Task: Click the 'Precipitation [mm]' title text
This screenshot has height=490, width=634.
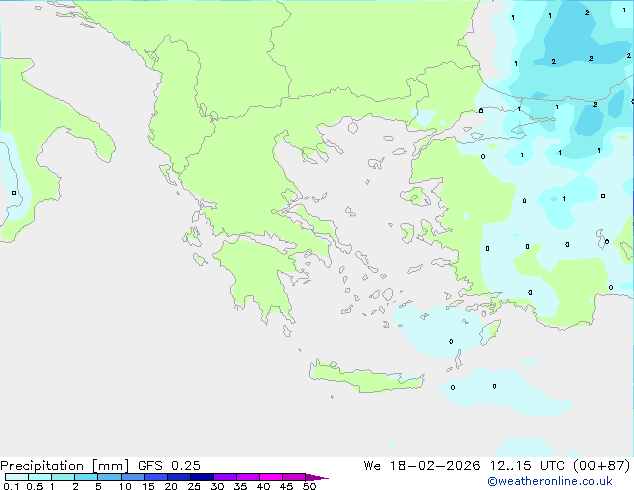Action: pyautogui.click(x=64, y=466)
